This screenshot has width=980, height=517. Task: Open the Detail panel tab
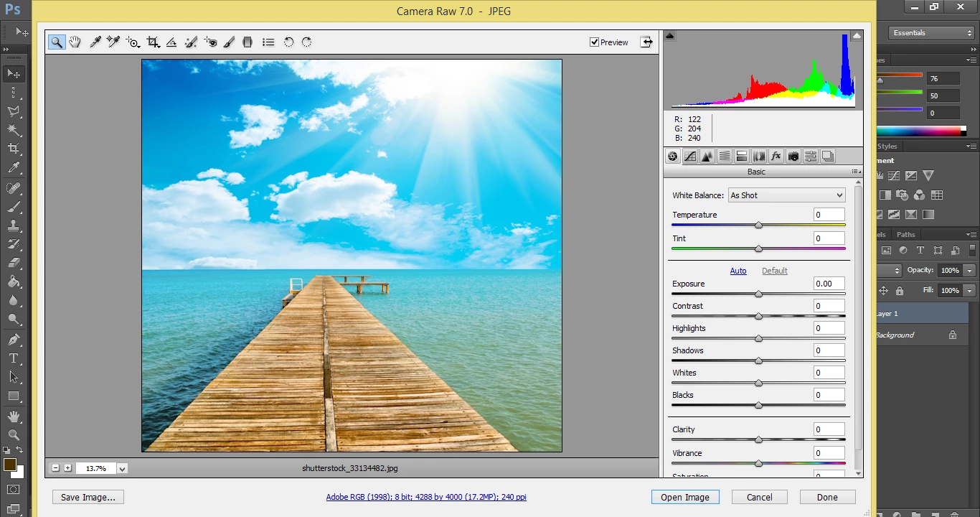point(707,157)
